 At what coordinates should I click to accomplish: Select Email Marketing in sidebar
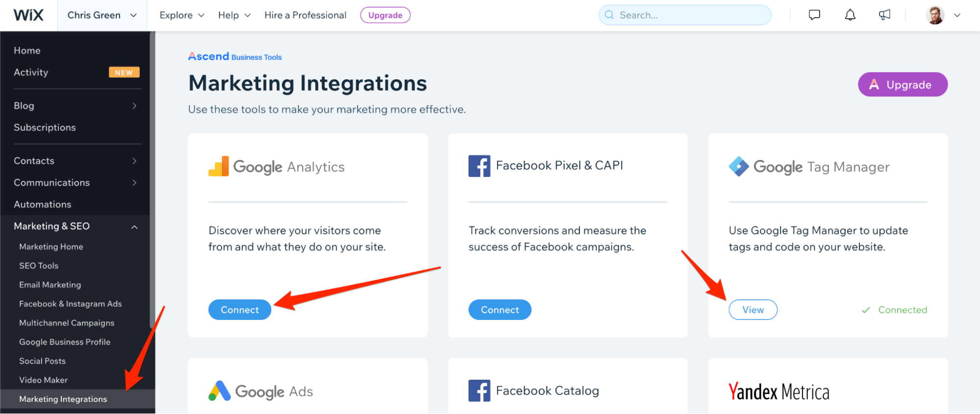pos(50,285)
